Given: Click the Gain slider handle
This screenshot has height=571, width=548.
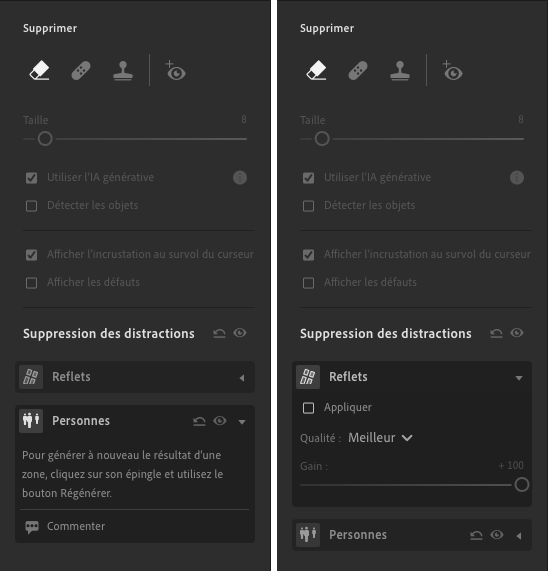Looking at the screenshot, I should (x=522, y=485).
